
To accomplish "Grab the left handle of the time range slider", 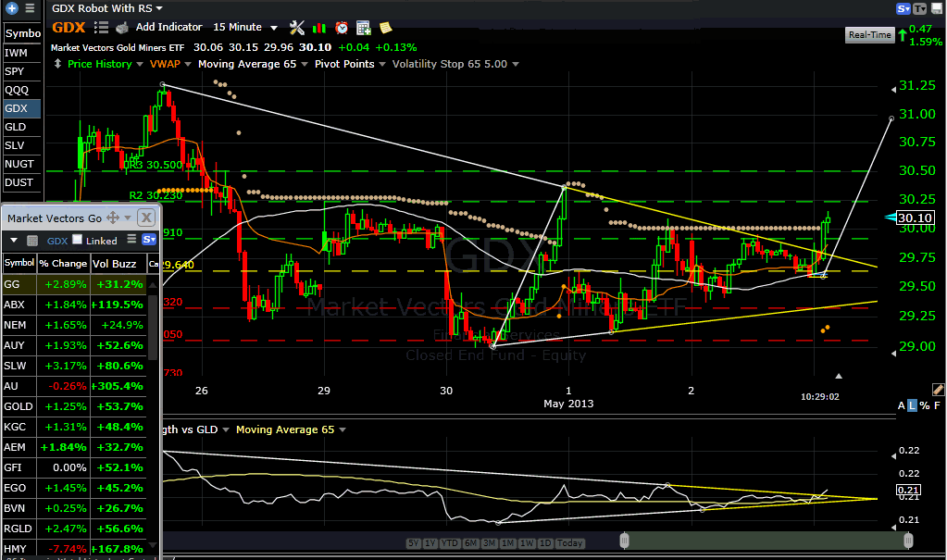I will click(625, 541).
